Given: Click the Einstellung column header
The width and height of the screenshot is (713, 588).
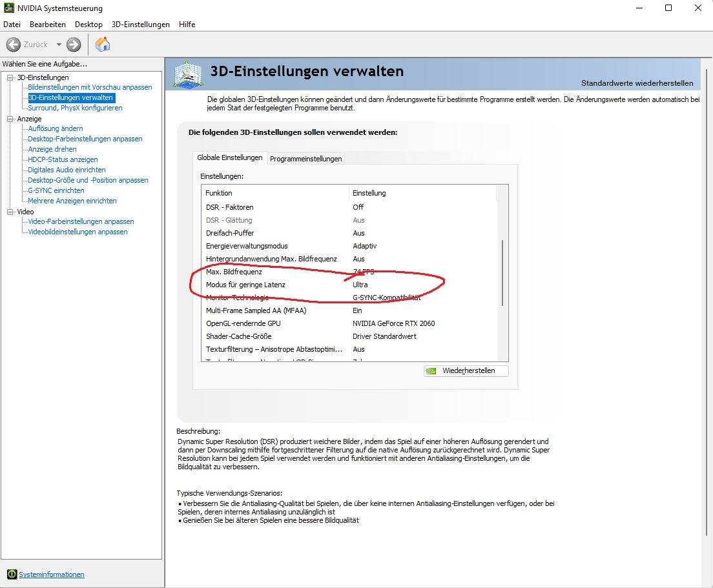Looking at the screenshot, I should click(x=423, y=193).
